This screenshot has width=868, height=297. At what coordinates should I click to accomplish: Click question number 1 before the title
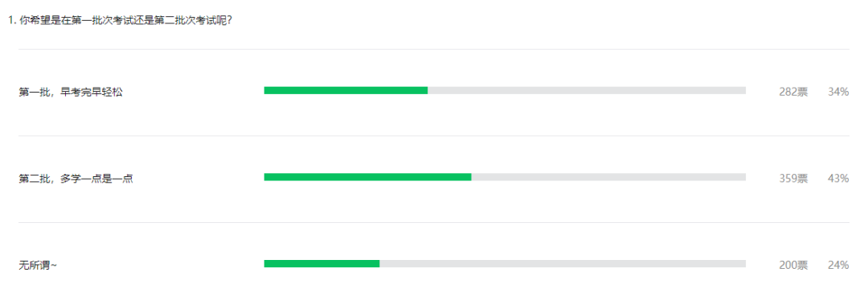(x=11, y=21)
